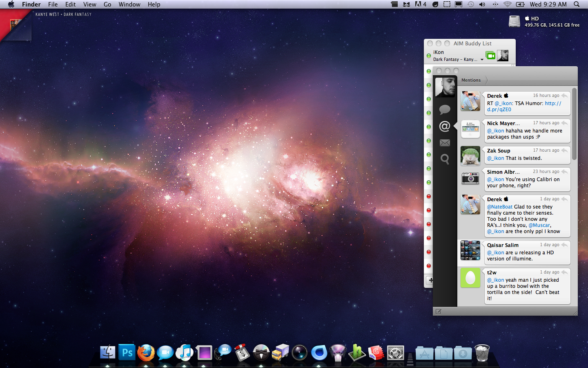
Task: Open the Applications folder stack in the Dock
Action: point(425,352)
